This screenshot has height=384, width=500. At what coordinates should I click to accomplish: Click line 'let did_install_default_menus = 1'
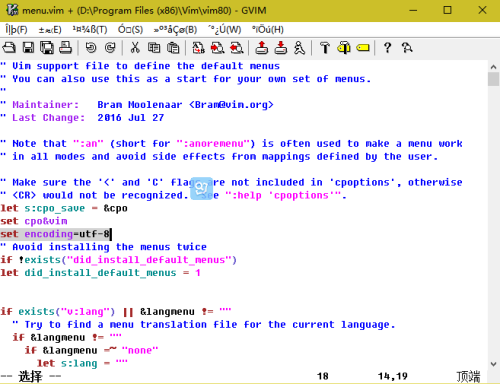click(100, 273)
